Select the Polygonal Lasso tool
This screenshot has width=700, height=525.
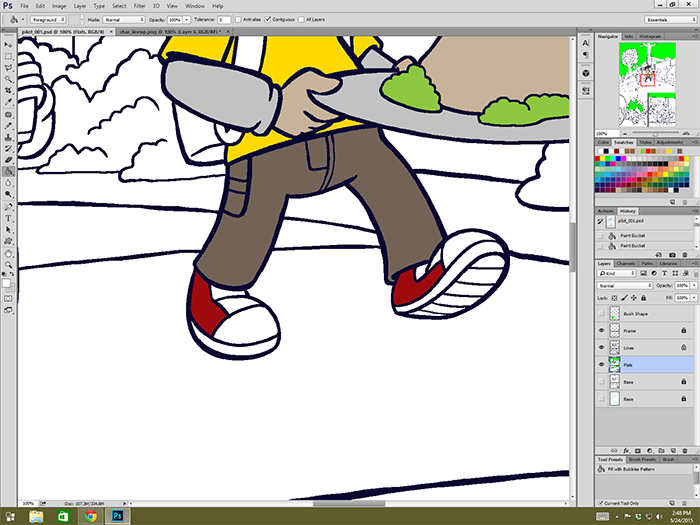[x=8, y=68]
